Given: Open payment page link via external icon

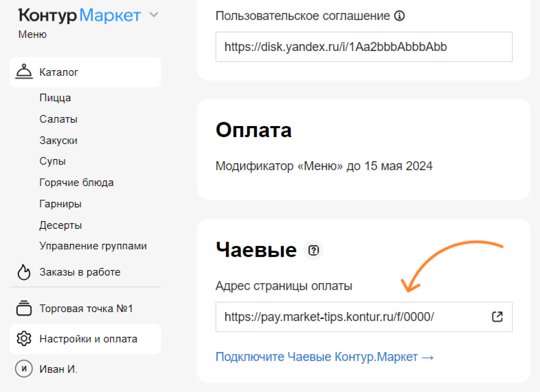Looking at the screenshot, I should [x=497, y=317].
